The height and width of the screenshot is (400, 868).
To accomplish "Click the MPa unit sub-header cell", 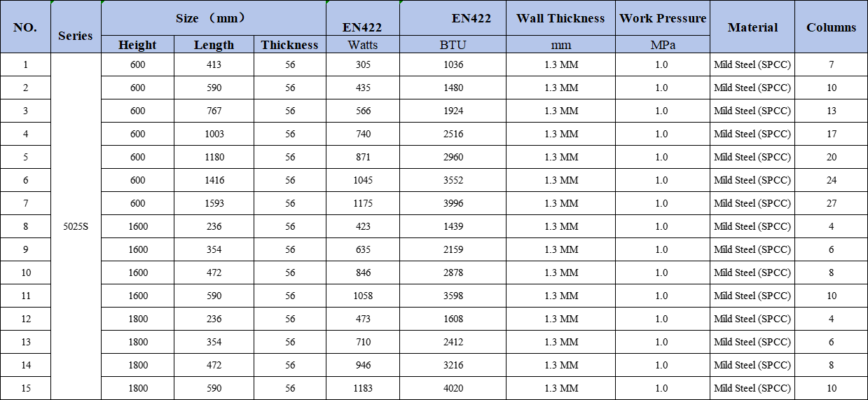I will pyautogui.click(x=662, y=45).
